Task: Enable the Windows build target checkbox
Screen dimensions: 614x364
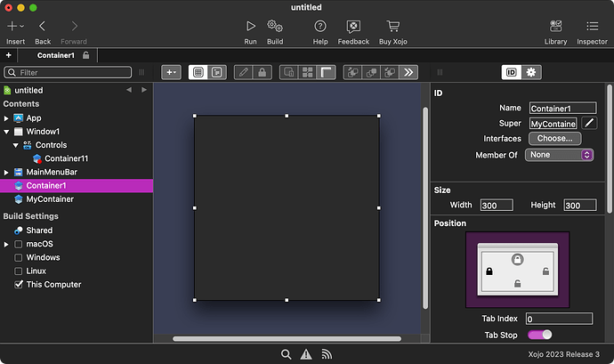Action: tap(19, 257)
